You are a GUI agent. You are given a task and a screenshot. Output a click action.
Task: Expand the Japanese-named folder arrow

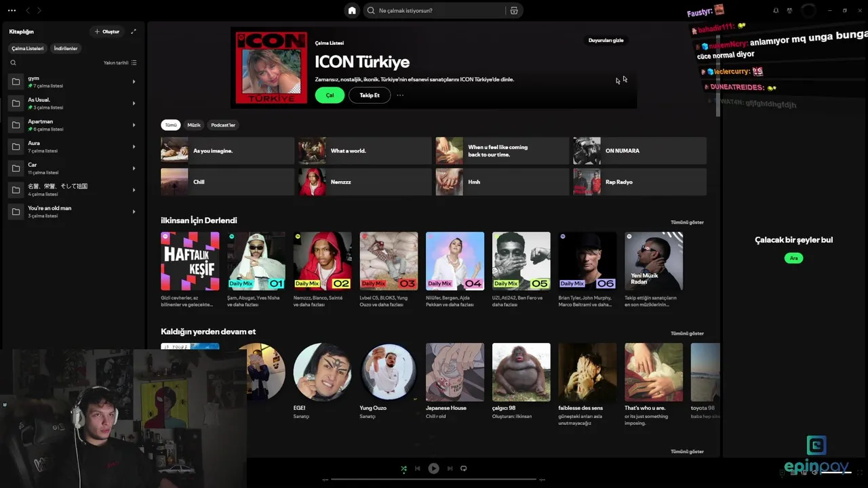point(134,190)
